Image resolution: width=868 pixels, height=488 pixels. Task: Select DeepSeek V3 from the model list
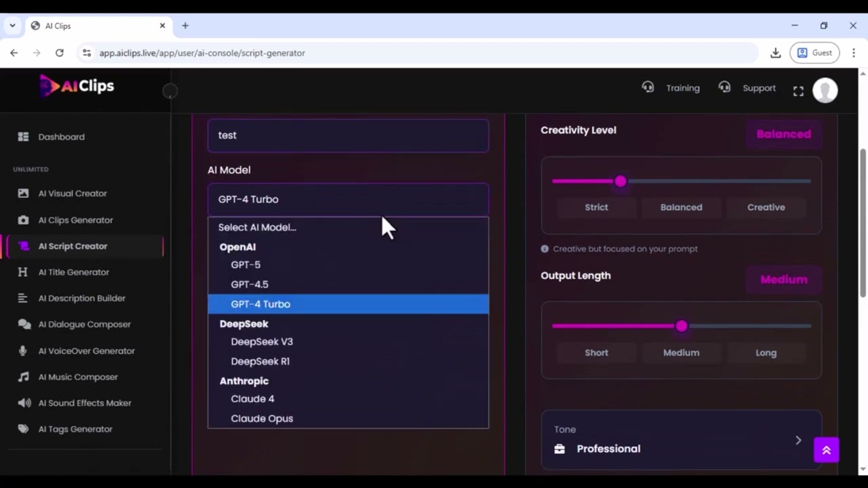pyautogui.click(x=348, y=342)
